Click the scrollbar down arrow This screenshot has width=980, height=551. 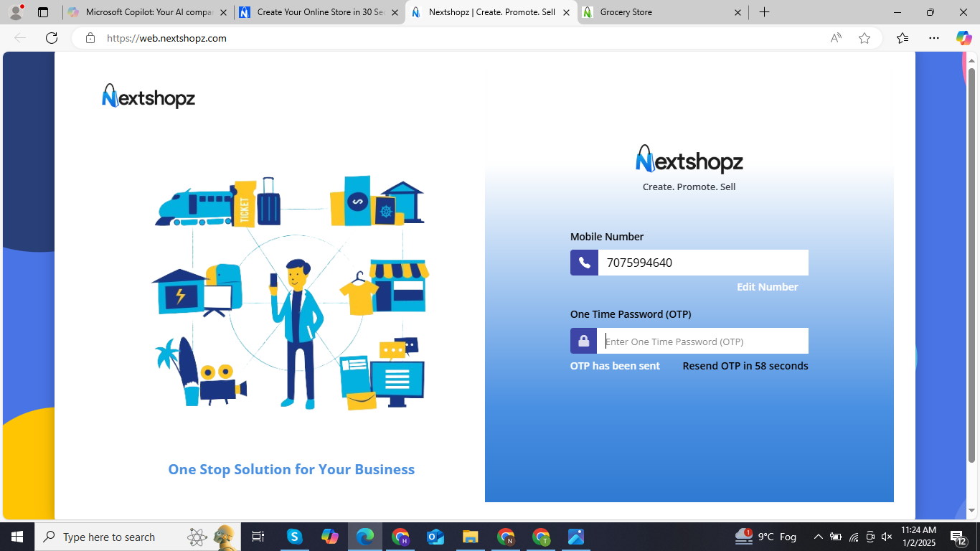click(x=972, y=511)
